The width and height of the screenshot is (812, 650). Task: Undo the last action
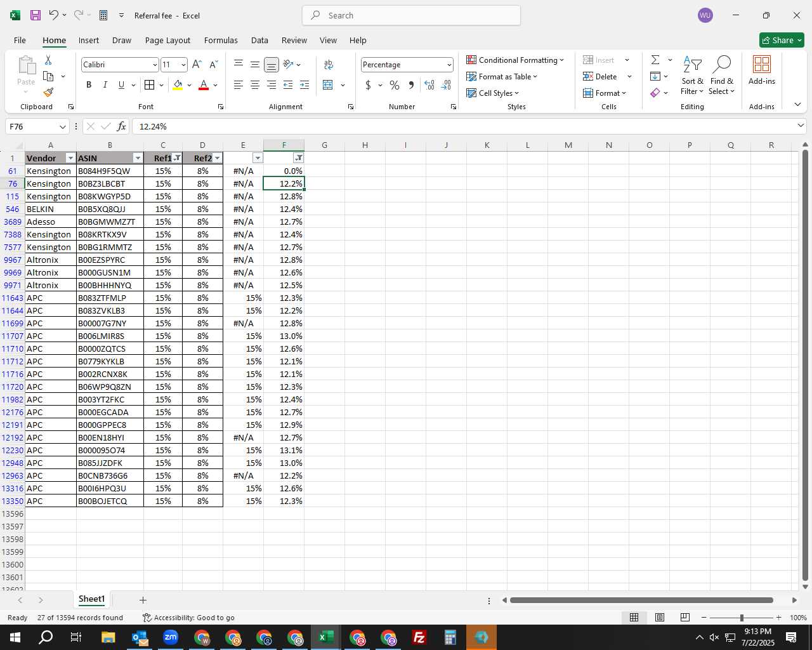pyautogui.click(x=54, y=15)
